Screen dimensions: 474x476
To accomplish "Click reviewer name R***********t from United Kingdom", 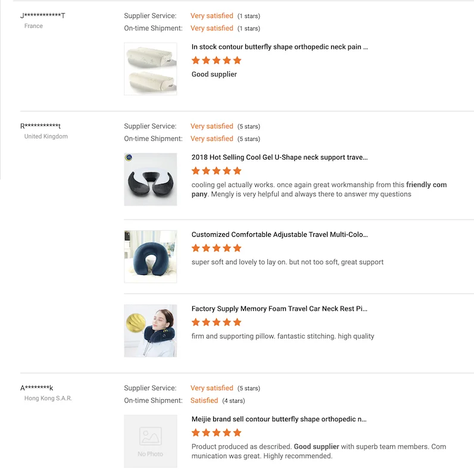I will (40, 126).
